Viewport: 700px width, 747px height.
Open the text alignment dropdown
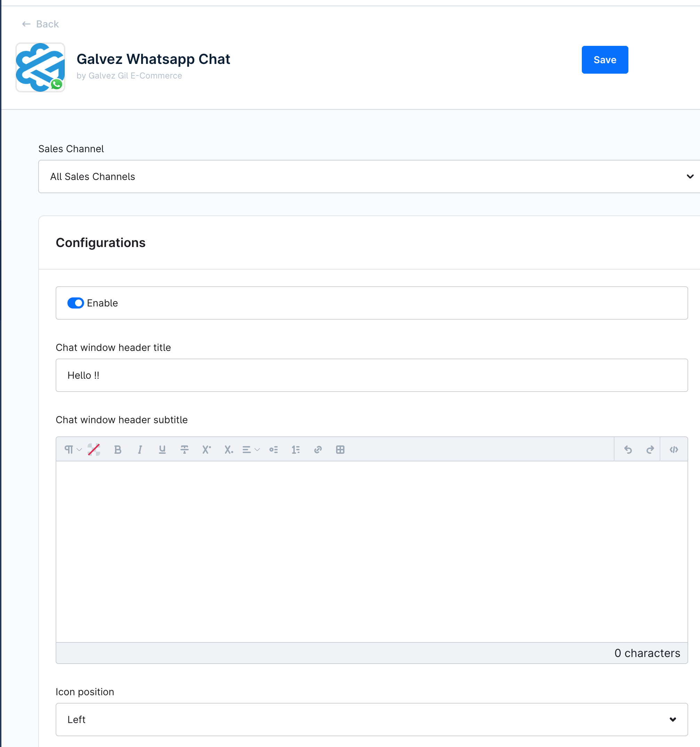point(251,449)
